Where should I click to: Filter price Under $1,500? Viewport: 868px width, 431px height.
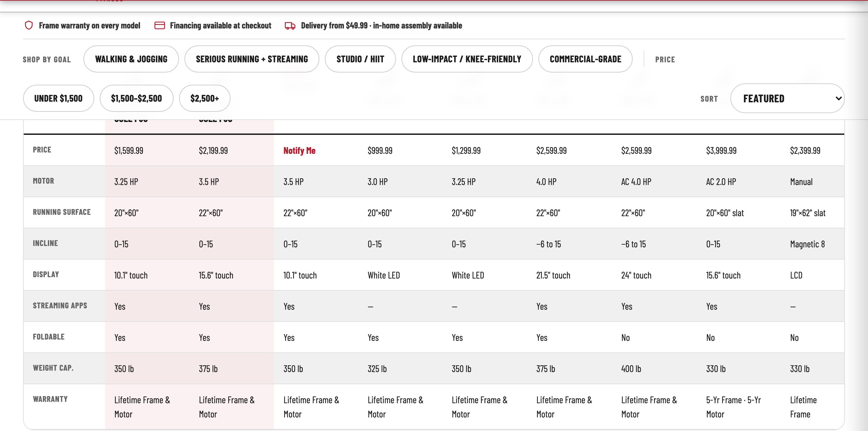(x=58, y=98)
